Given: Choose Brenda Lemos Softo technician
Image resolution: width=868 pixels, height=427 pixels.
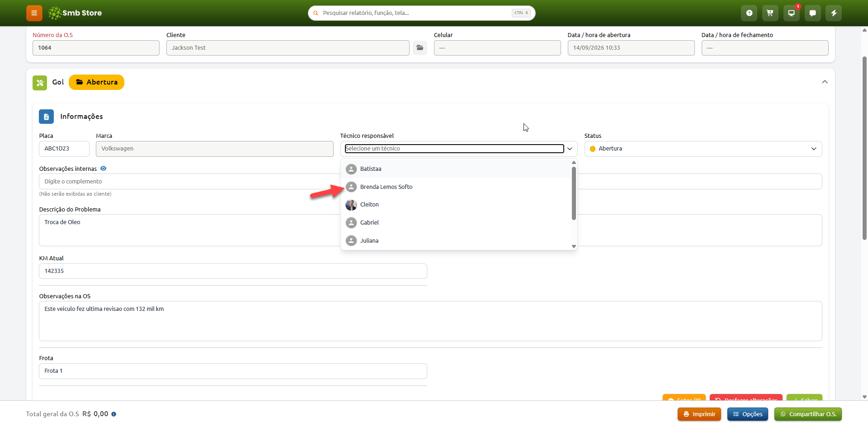Looking at the screenshot, I should pos(456,187).
